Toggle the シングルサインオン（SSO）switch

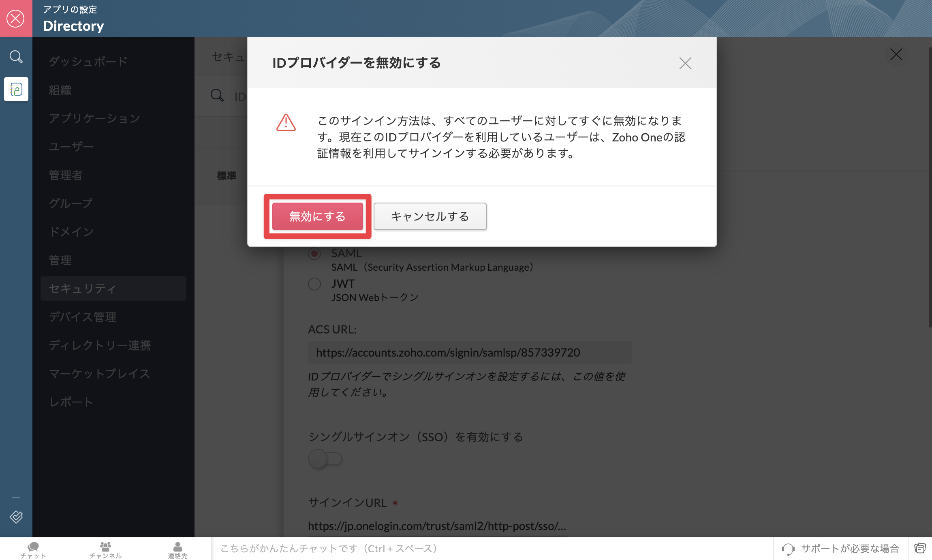tap(325, 459)
